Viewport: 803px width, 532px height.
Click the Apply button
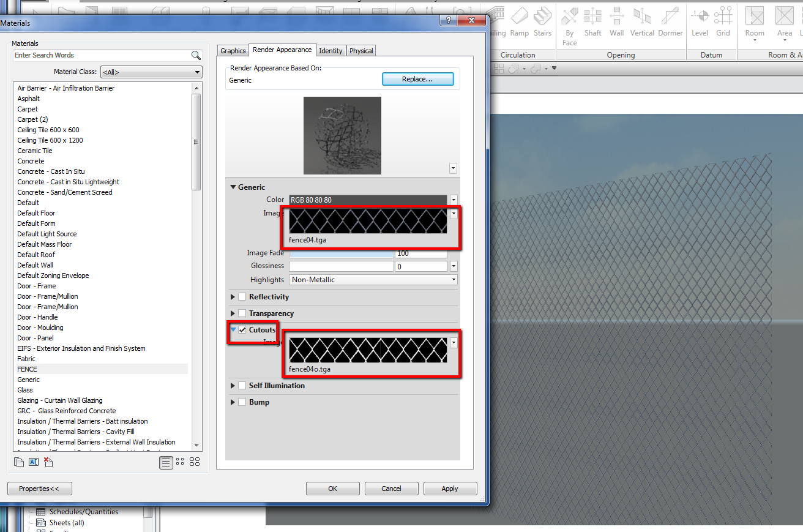tap(450, 489)
